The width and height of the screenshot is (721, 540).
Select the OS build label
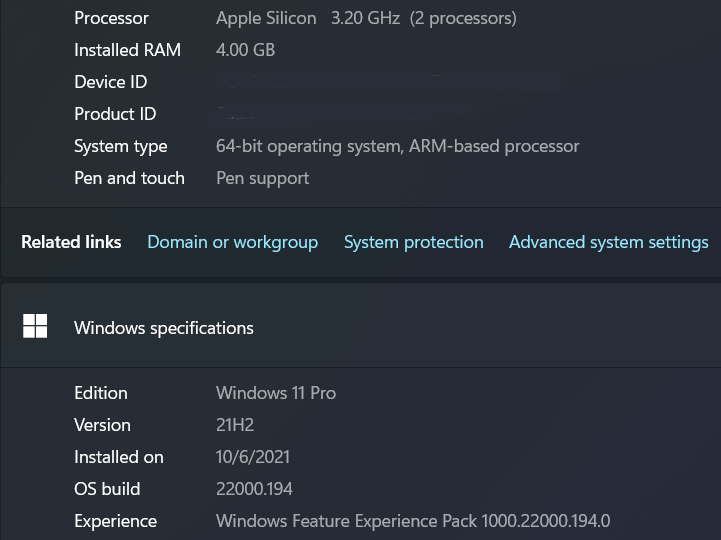[107, 489]
